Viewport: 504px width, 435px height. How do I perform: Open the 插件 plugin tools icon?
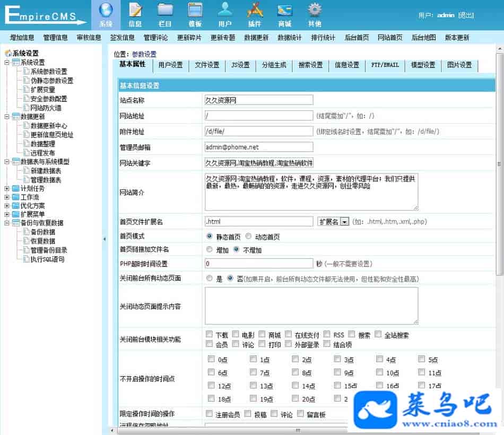(255, 11)
